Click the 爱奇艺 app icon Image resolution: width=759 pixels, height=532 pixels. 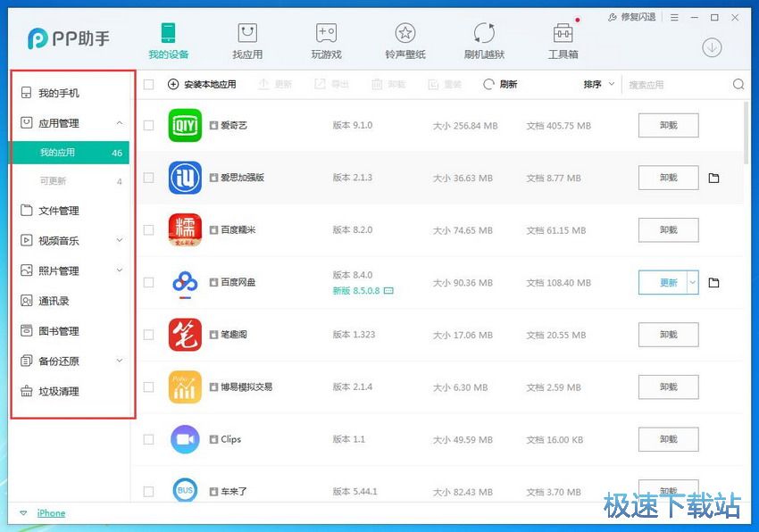185,125
